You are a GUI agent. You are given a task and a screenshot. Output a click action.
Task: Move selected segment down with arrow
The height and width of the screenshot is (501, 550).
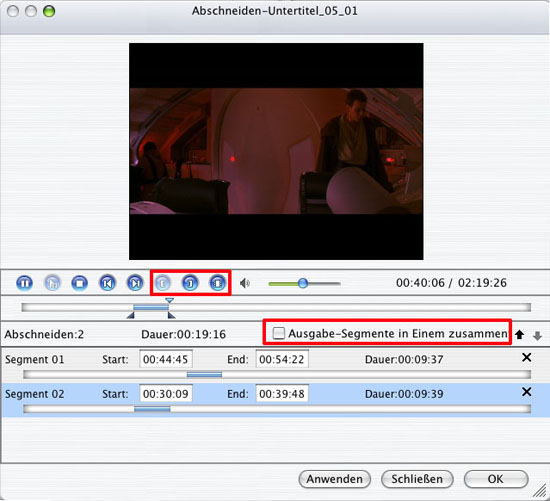pos(537,335)
